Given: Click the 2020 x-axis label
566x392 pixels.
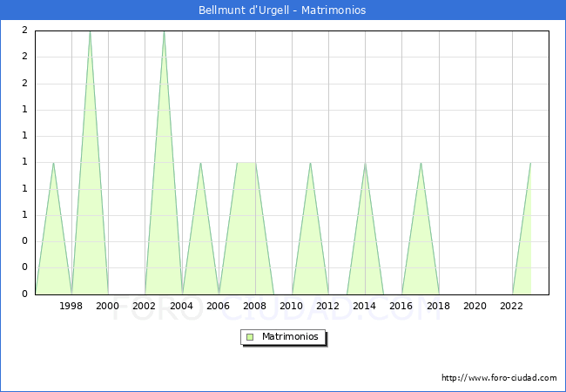Looking at the screenshot, I should 475,306.
